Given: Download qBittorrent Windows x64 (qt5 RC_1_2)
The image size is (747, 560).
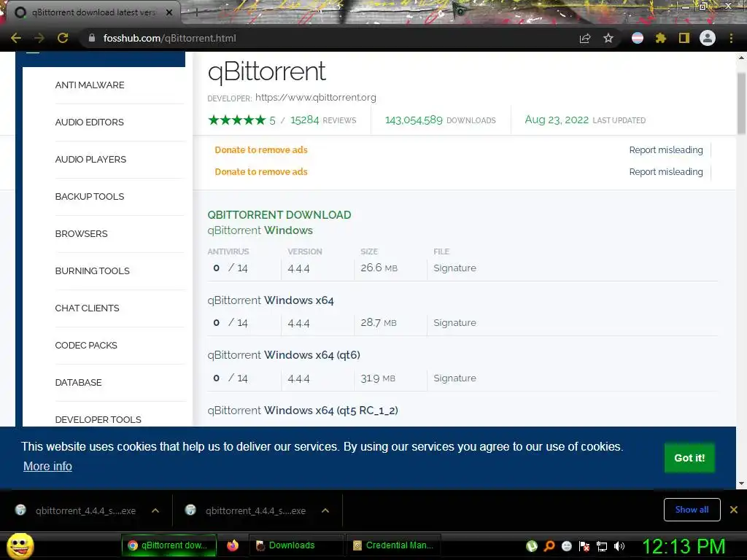Looking at the screenshot, I should click(x=303, y=410).
